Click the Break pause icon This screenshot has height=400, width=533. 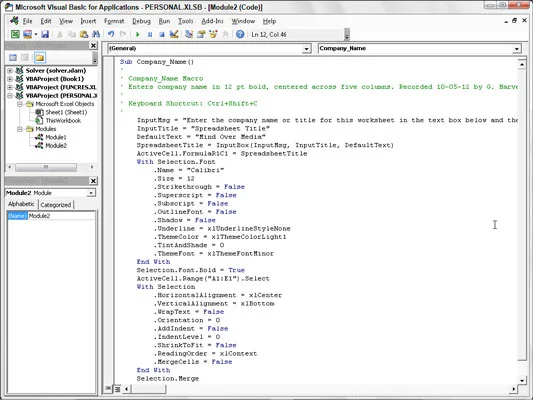point(150,34)
